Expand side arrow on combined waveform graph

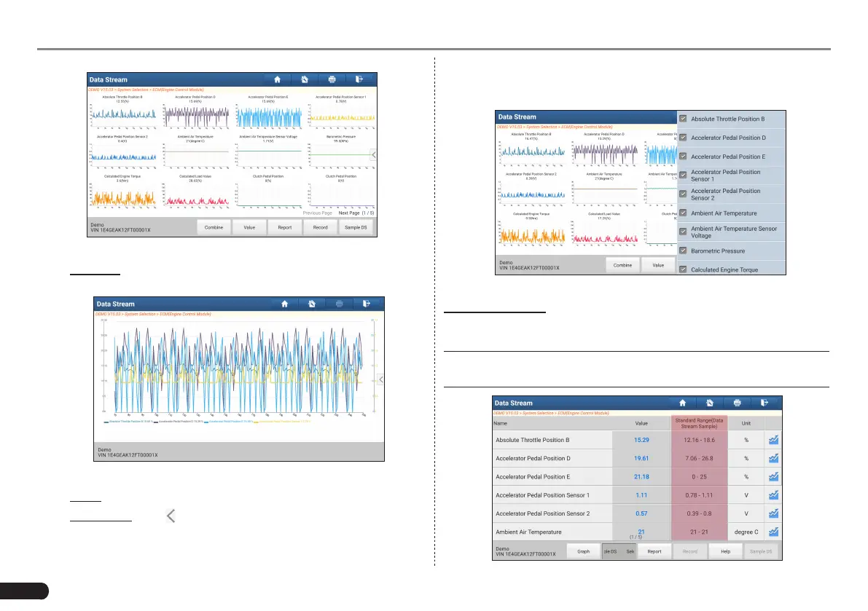381,379
